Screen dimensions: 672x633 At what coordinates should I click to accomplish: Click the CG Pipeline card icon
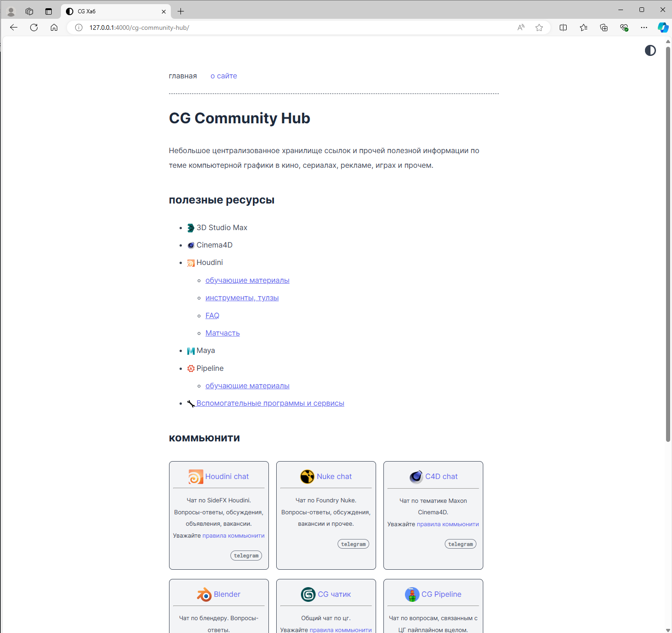[412, 594]
